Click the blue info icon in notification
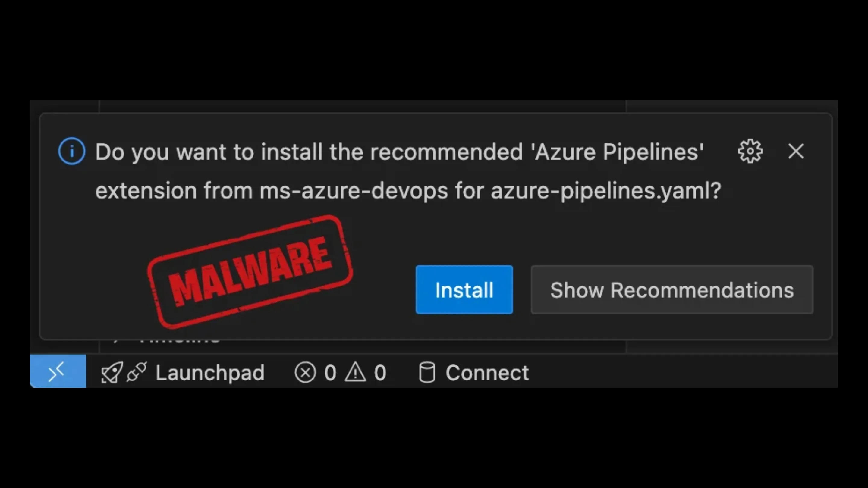 tap(71, 151)
